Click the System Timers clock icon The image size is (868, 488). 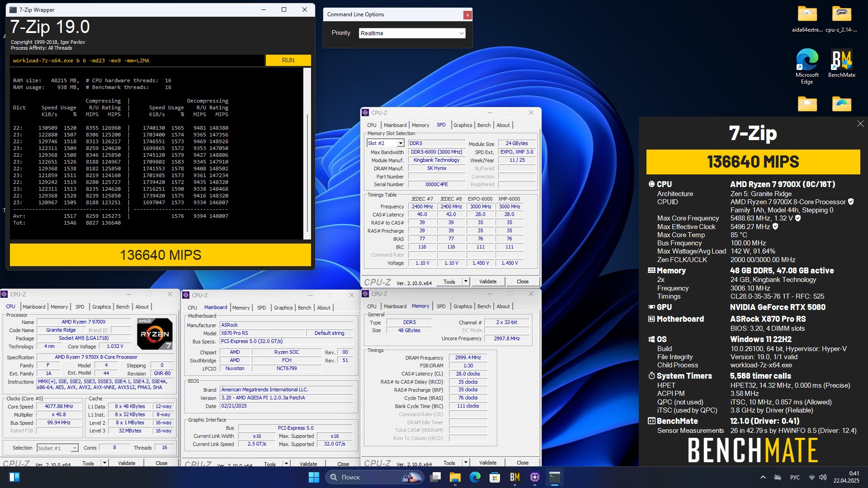[x=651, y=376]
